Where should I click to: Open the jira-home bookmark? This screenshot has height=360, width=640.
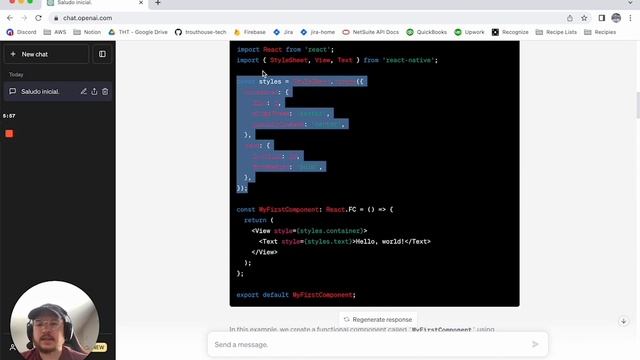pyautogui.click(x=318, y=32)
